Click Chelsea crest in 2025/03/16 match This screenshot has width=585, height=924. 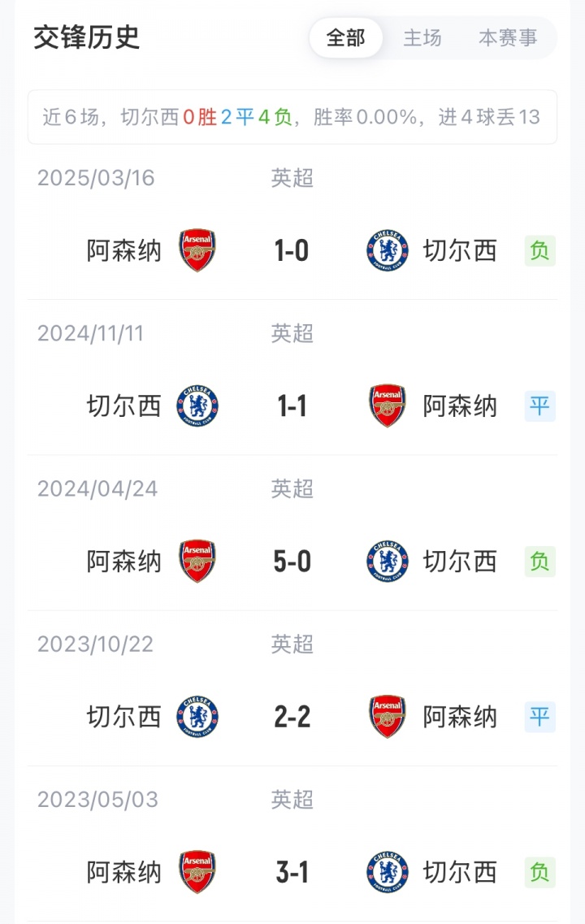[388, 250]
